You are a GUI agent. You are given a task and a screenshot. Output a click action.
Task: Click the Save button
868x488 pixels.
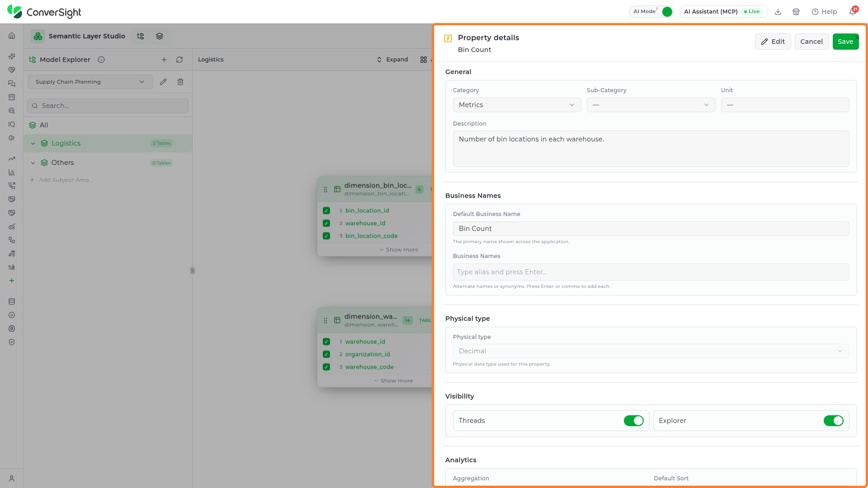point(845,42)
